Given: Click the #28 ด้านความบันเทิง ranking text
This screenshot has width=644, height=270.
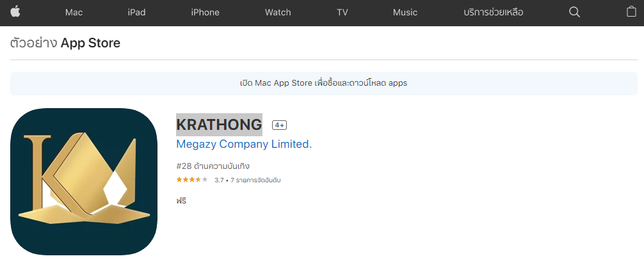Looking at the screenshot, I should coord(213,166).
